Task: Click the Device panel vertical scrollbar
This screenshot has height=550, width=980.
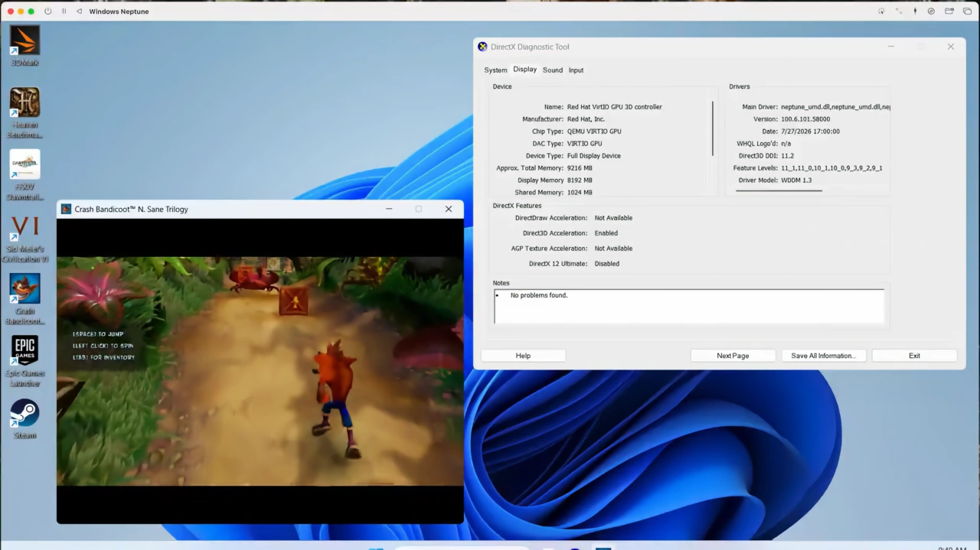Action: [713, 129]
